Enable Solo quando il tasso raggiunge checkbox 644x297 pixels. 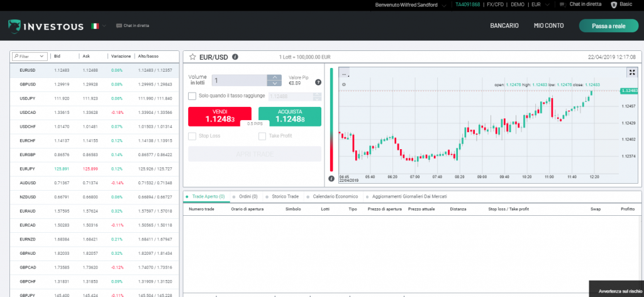coord(192,96)
